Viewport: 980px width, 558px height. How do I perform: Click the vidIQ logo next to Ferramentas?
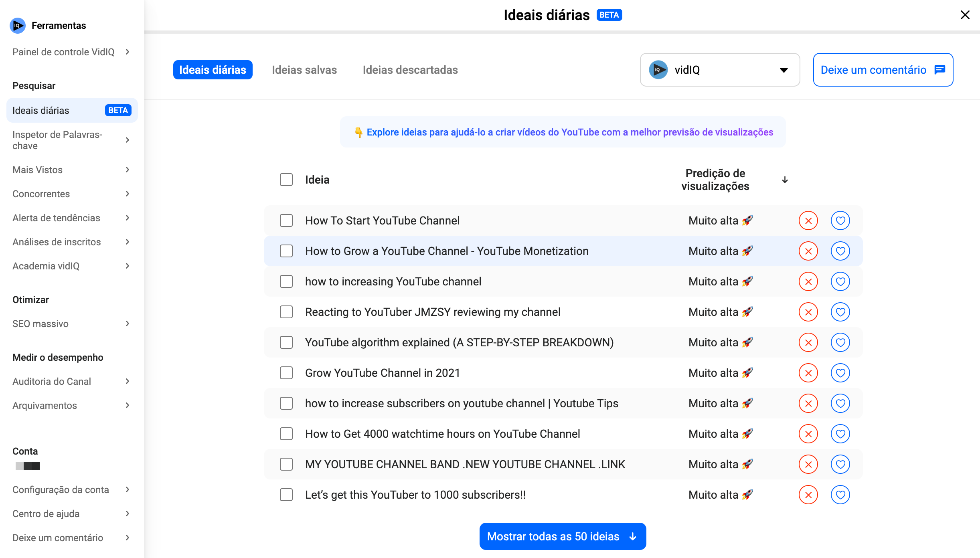tap(17, 26)
